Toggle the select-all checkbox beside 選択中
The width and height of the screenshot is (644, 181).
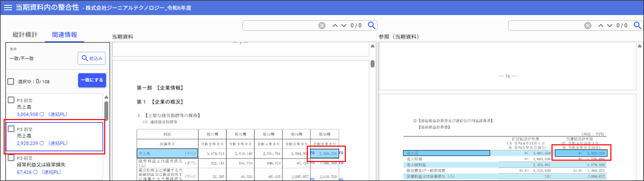pyautogui.click(x=11, y=82)
